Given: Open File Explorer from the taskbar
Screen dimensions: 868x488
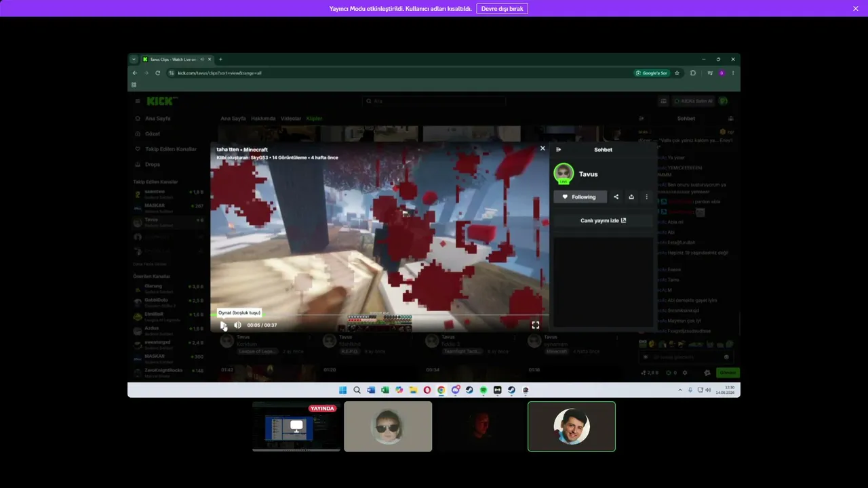Looking at the screenshot, I should tap(413, 390).
